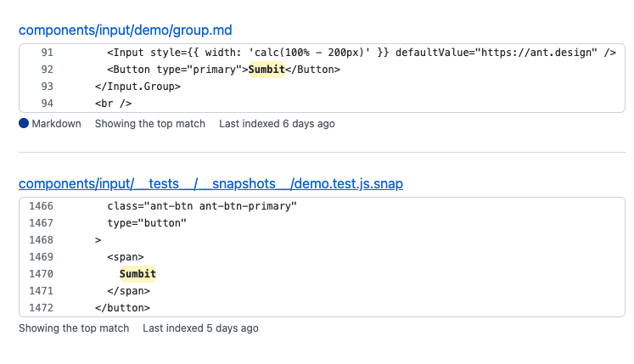The image size is (634, 364).
Task: Click the Input style width code on line 91
Action: click(362, 53)
